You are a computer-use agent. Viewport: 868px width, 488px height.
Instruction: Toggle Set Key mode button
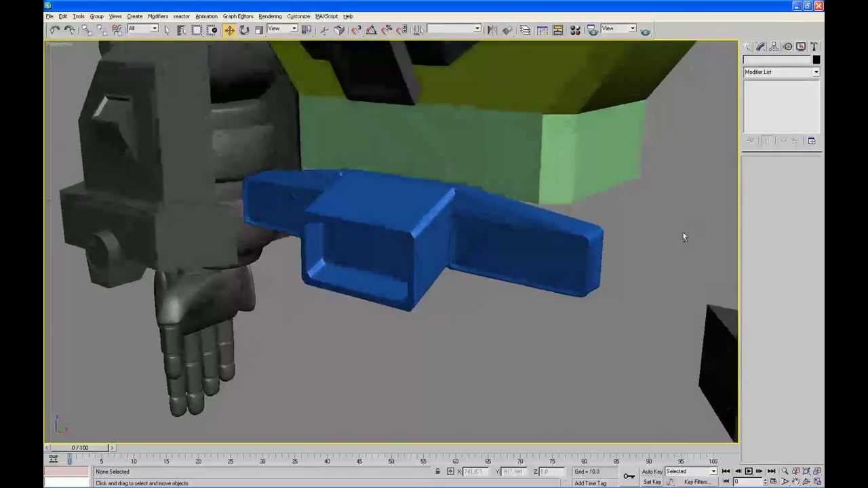pos(652,482)
